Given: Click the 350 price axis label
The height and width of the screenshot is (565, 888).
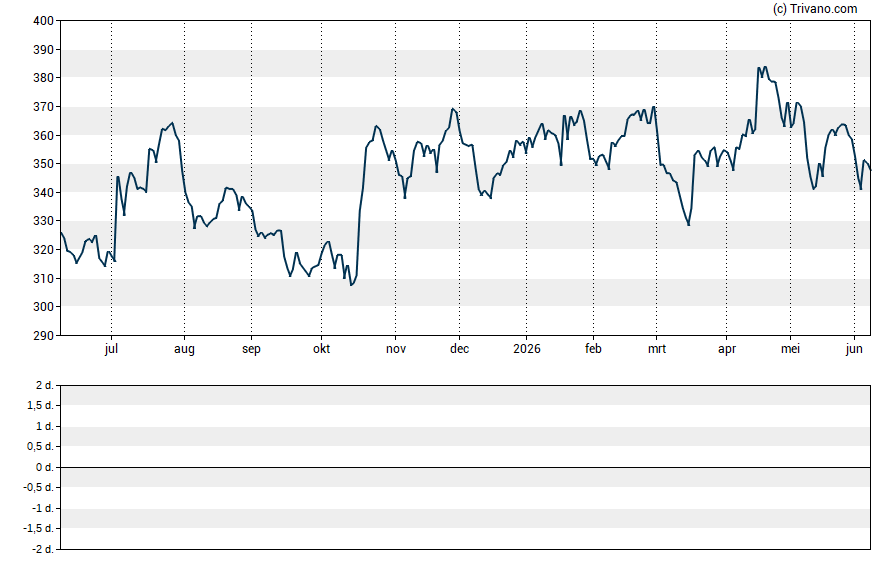Looking at the screenshot, I should (x=44, y=164).
